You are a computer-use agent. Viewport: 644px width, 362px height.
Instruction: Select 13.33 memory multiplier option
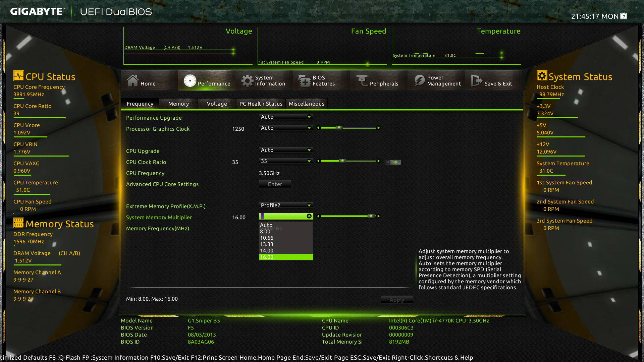coord(286,244)
